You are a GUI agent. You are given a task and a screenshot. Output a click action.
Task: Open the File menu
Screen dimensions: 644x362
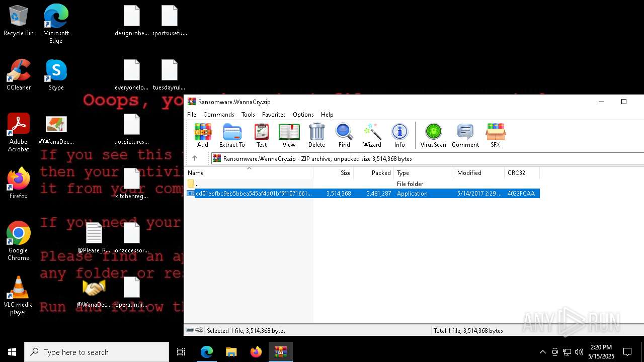[x=192, y=115]
